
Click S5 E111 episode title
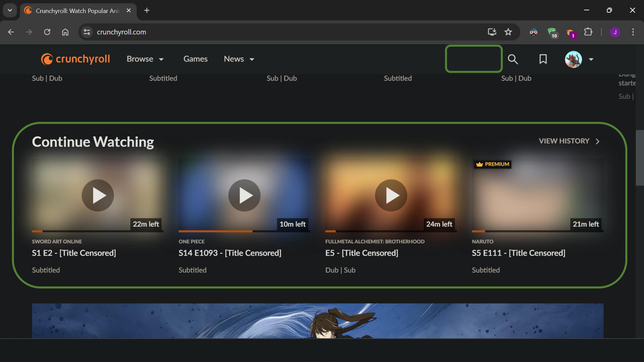point(518,253)
